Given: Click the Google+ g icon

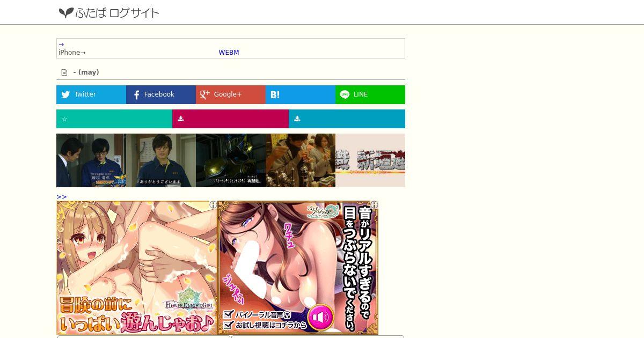Looking at the screenshot, I should [204, 94].
